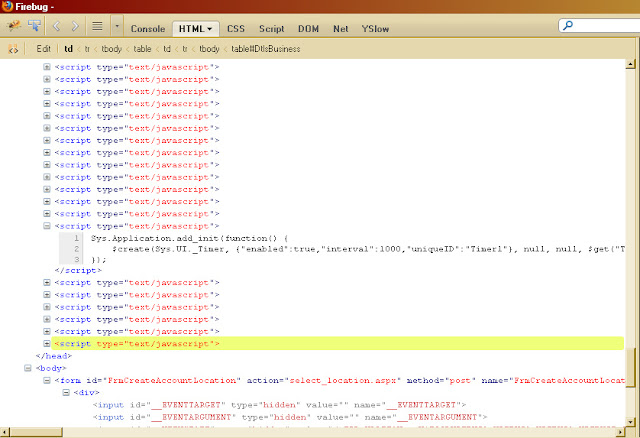Image resolution: width=640 pixels, height=438 pixels.
Task: Toggle the command line list icon
Action: coord(97,27)
